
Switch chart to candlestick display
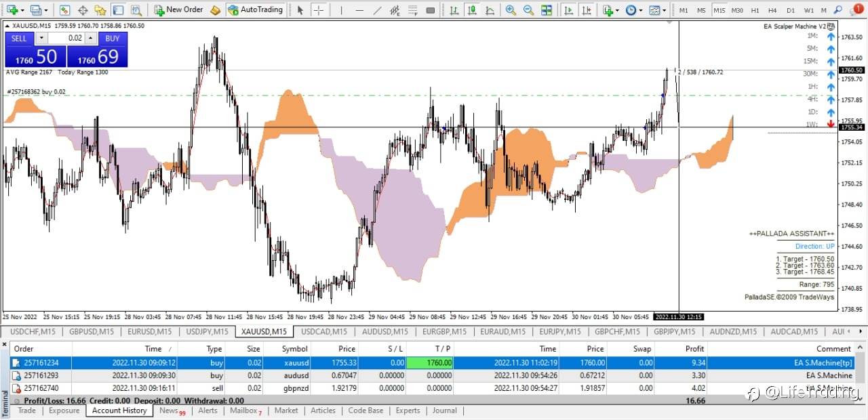click(x=472, y=10)
